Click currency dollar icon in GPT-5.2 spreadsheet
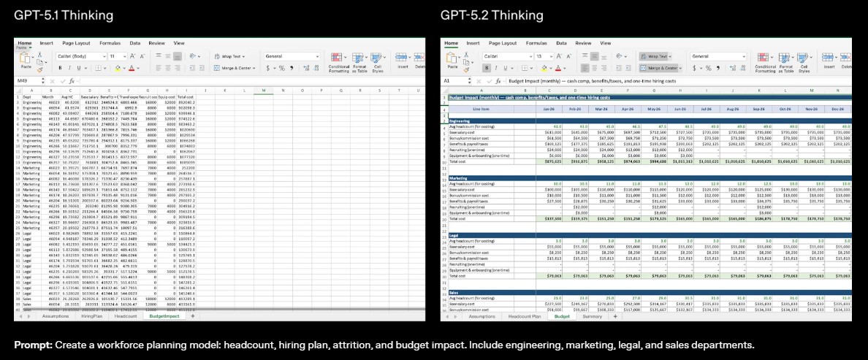Image resolution: width=868 pixels, height=360 pixels. [693, 68]
